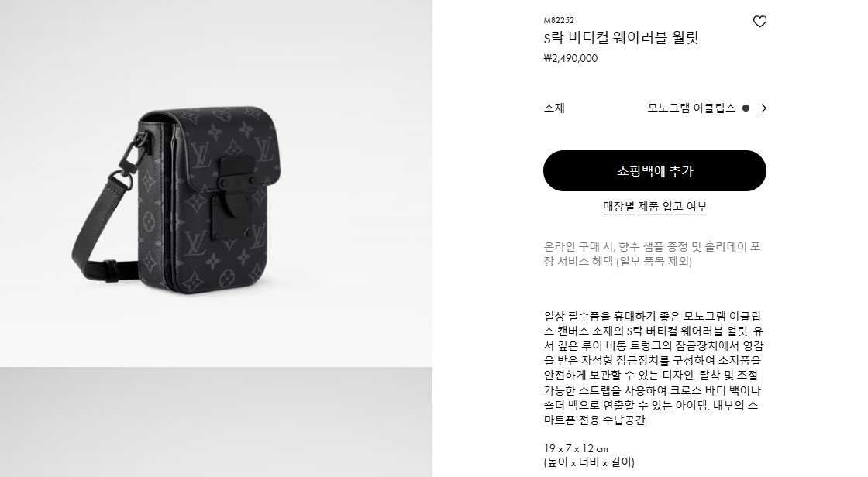
Task: Click the price ₩2,490,000
Action: tap(570, 59)
